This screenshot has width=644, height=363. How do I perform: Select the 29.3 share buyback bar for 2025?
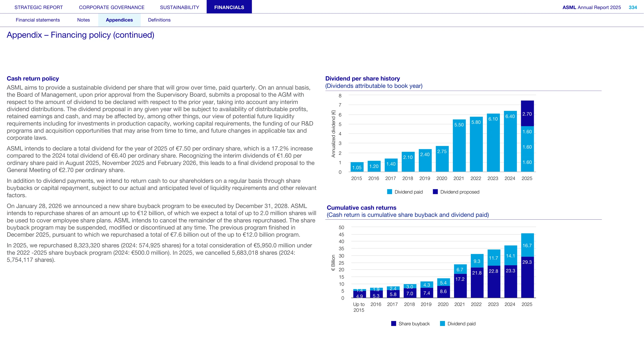click(527, 277)
